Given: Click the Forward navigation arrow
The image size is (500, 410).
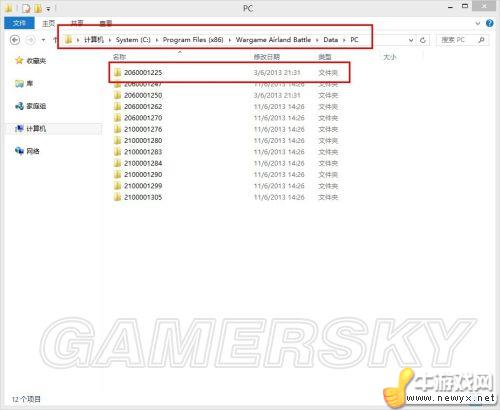Looking at the screenshot, I should 31,40.
